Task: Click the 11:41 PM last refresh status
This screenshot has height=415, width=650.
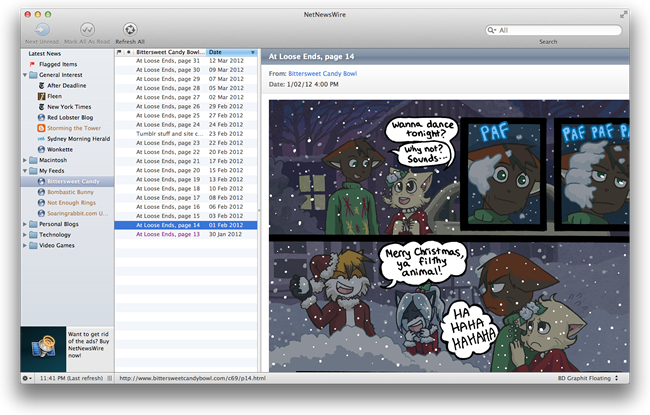Action: (71, 378)
